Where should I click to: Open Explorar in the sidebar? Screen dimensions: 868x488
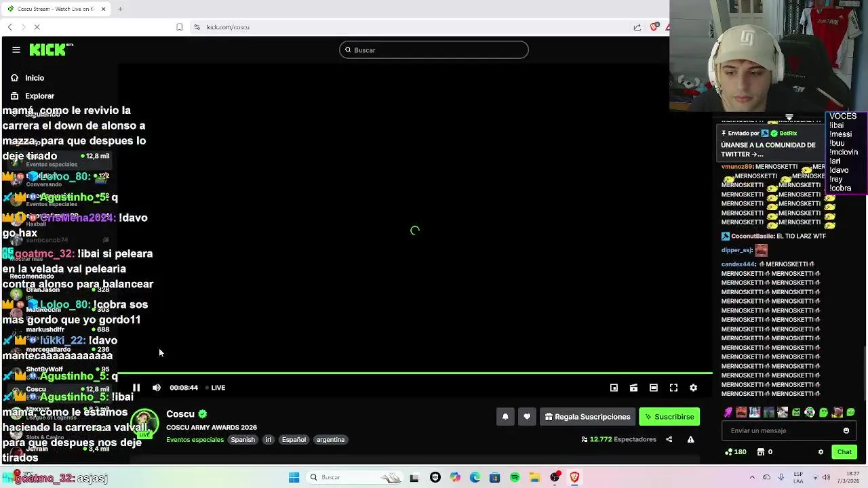(39, 96)
